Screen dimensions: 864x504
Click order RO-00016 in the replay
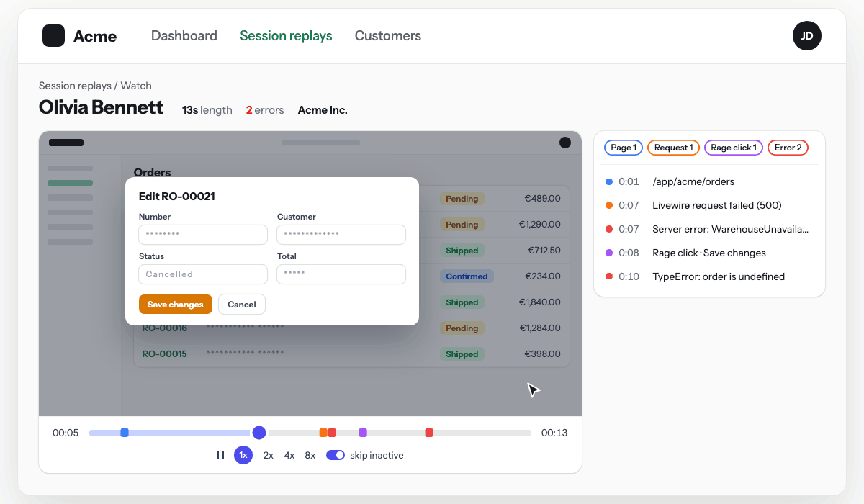coord(165,328)
